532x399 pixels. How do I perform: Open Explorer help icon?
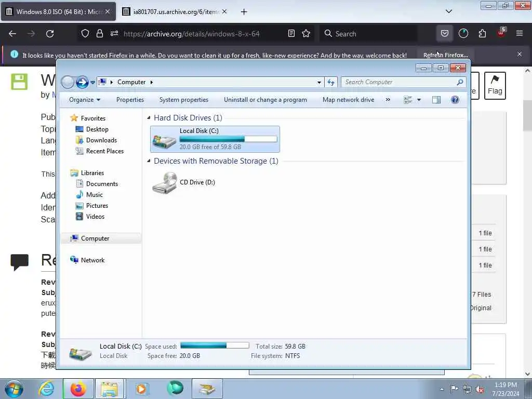pyautogui.click(x=455, y=100)
